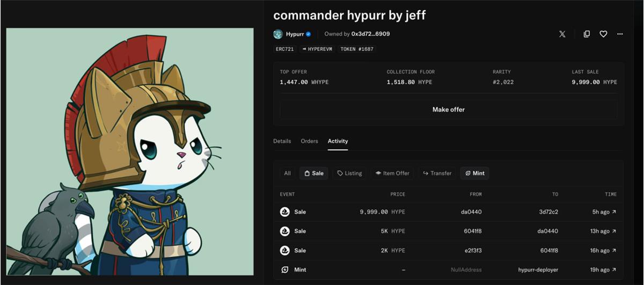This screenshot has width=644, height=285.
Task: Click the HYPEREVM chain tag
Action: pyautogui.click(x=317, y=49)
